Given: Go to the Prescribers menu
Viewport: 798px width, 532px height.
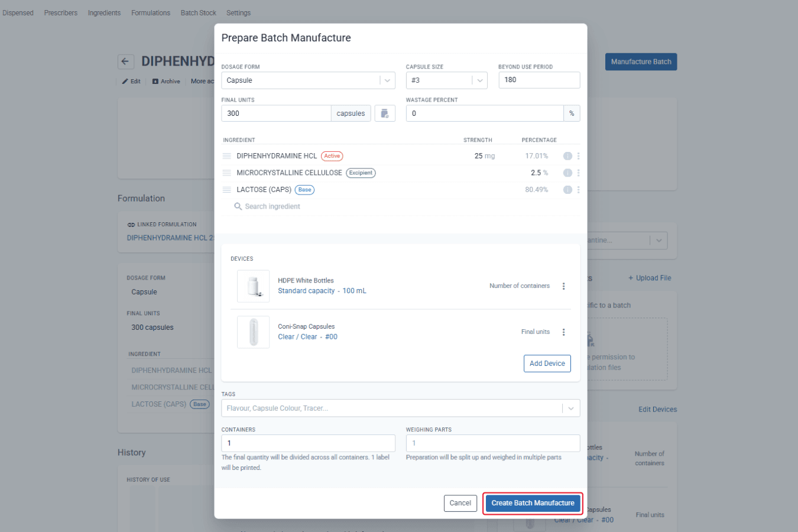Looking at the screenshot, I should pyautogui.click(x=60, y=13).
